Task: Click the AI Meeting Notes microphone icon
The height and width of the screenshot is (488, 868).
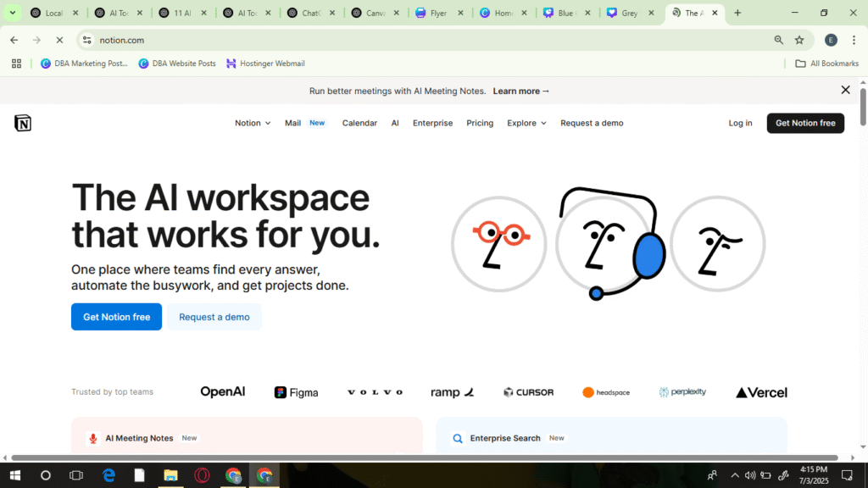Action: (x=93, y=438)
